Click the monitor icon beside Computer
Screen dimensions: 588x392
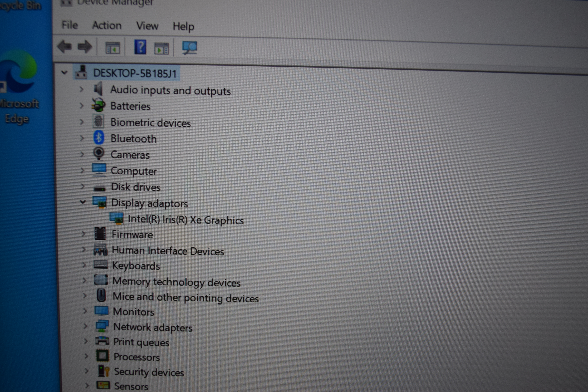click(x=99, y=170)
